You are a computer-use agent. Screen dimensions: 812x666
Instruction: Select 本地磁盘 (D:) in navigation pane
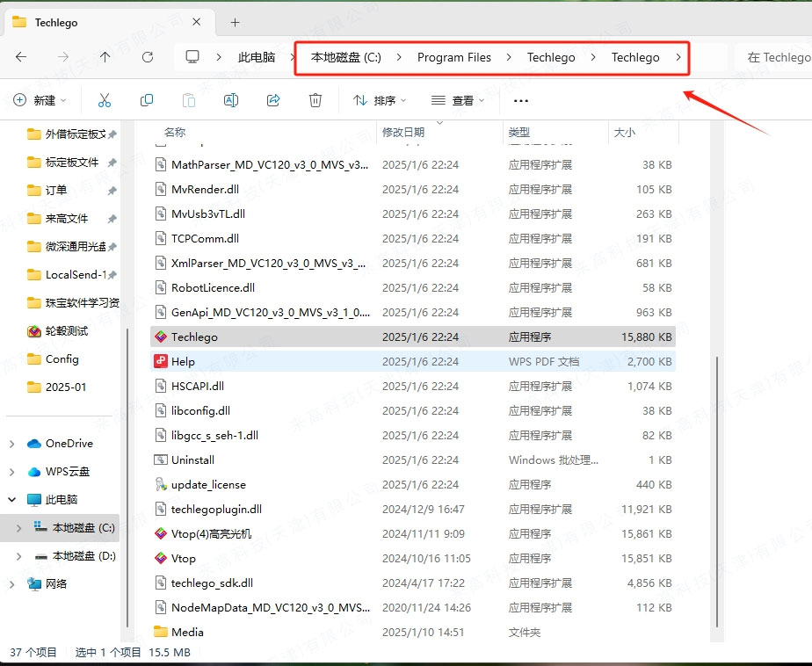coord(83,556)
